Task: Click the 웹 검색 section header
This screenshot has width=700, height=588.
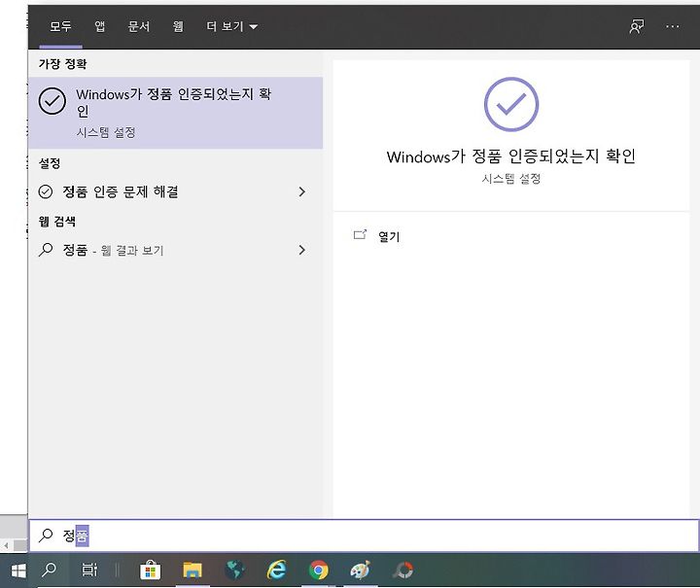Action: [57, 222]
